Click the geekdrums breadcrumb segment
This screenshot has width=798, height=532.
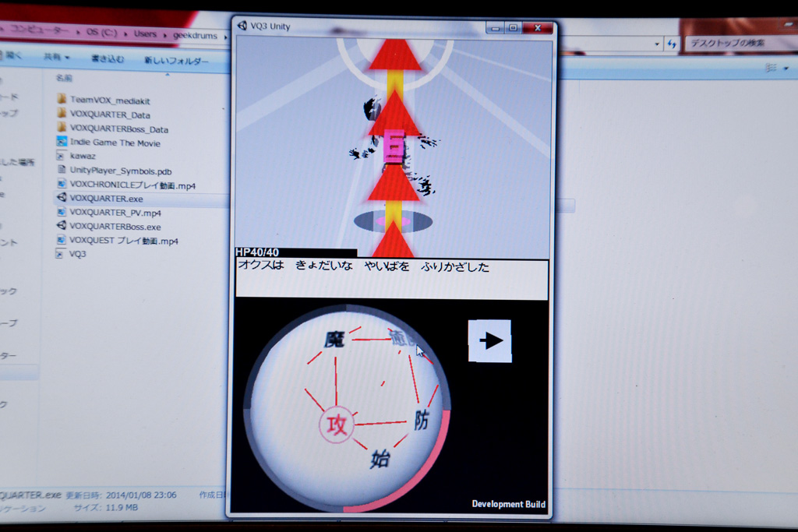pyautogui.click(x=195, y=35)
